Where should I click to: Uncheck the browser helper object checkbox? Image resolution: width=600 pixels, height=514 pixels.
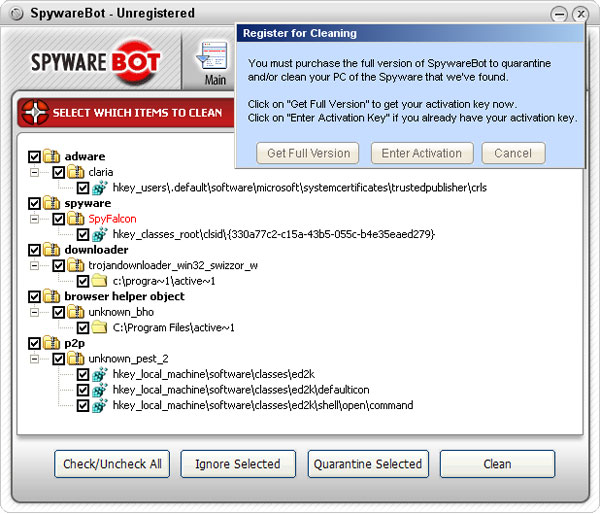[34, 297]
